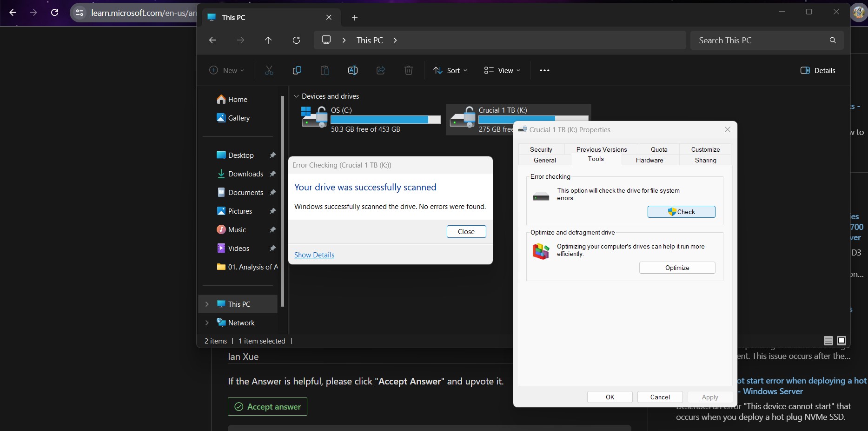
Task: Go up one folder level
Action: (x=268, y=40)
